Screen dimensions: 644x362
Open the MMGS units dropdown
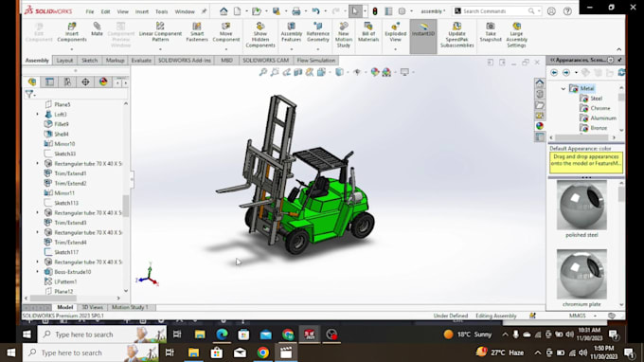[x=595, y=316]
